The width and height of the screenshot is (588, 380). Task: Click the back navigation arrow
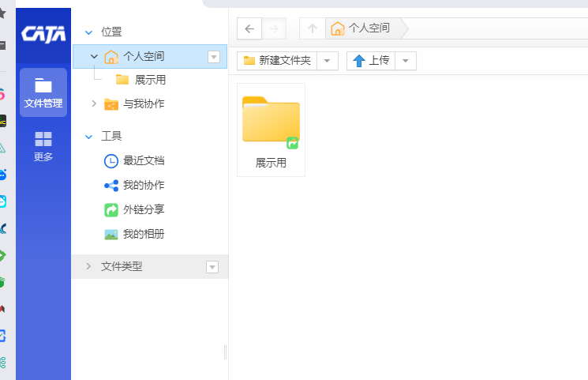249,29
